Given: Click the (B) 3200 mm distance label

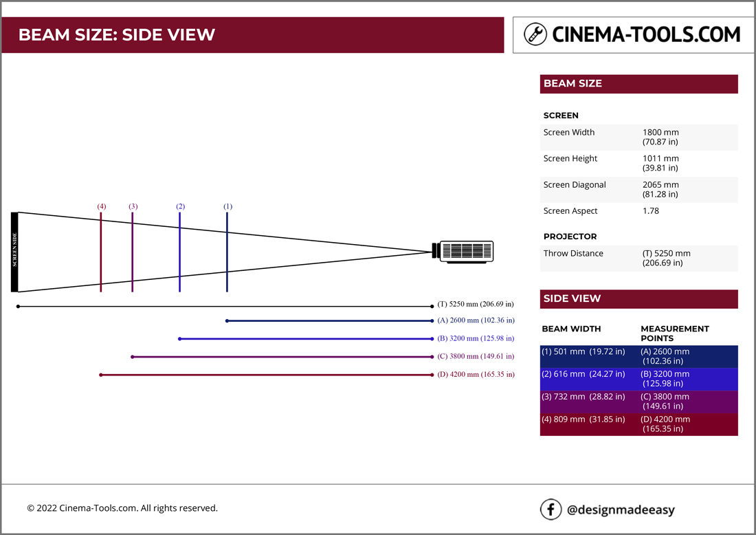Looking at the screenshot, I should click(476, 338).
